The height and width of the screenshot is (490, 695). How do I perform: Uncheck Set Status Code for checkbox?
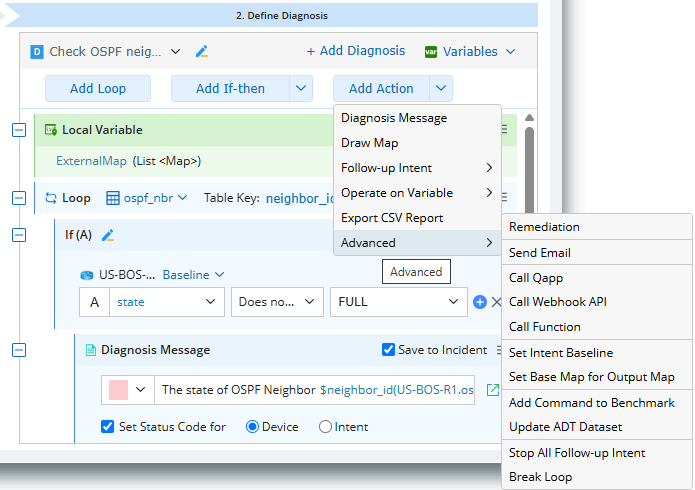pyautogui.click(x=108, y=427)
